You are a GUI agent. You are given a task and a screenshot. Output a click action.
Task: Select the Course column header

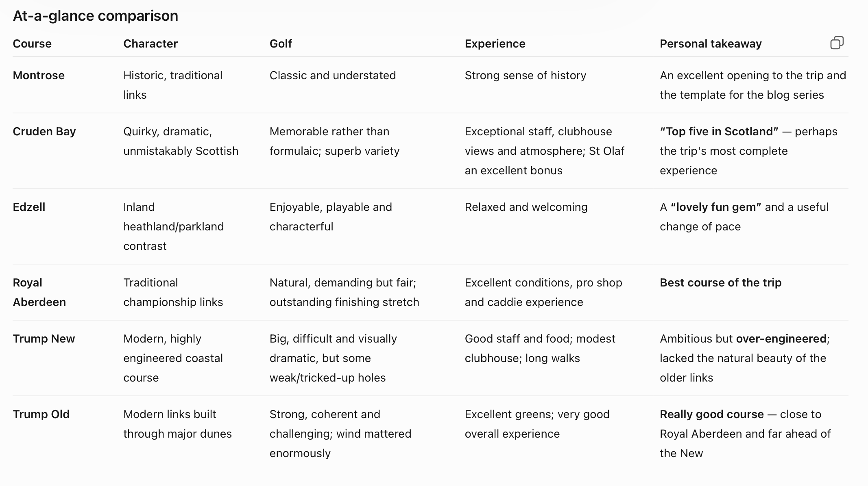click(x=32, y=43)
